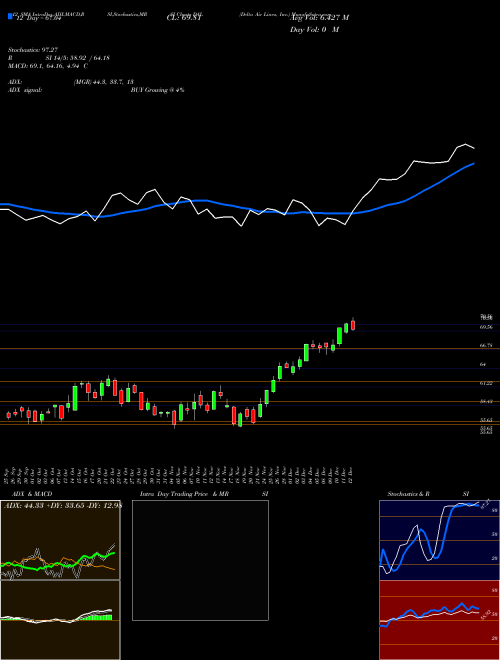Click the 69.56 price axis label

coord(487,327)
